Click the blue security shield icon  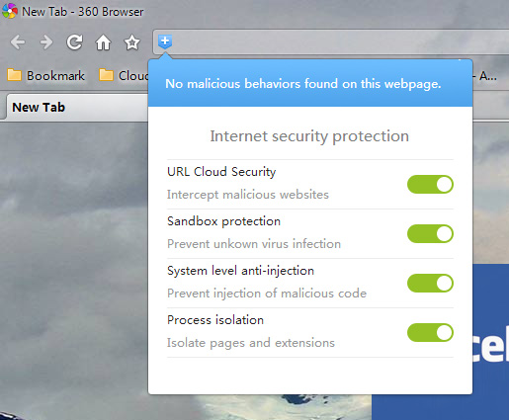click(165, 42)
